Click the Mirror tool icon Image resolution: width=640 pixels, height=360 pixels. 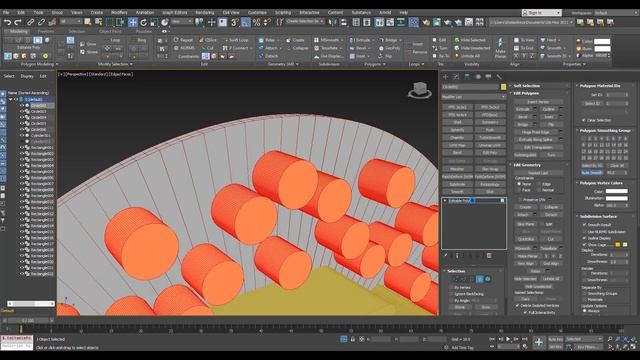click(333, 22)
